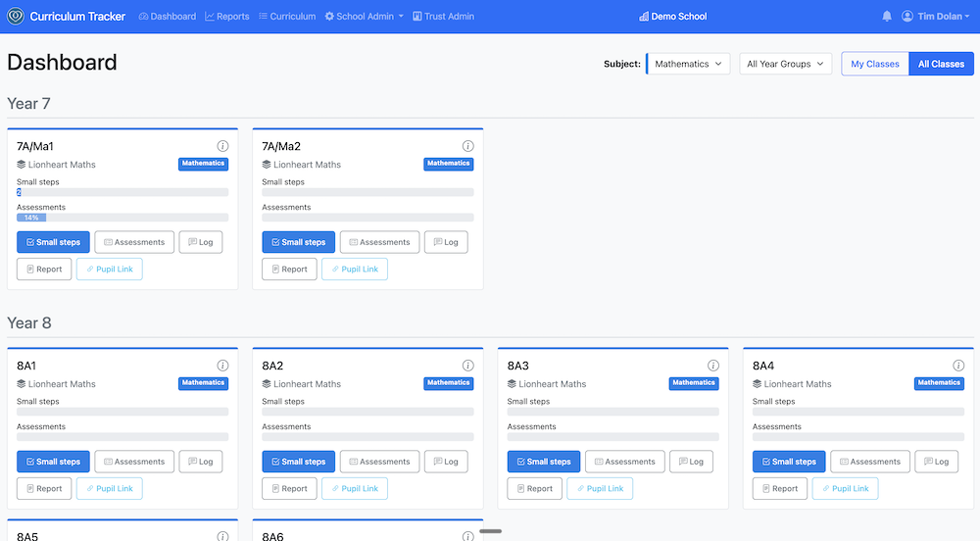
Task: Open info icon on the 8A3 card
Action: tap(712, 366)
